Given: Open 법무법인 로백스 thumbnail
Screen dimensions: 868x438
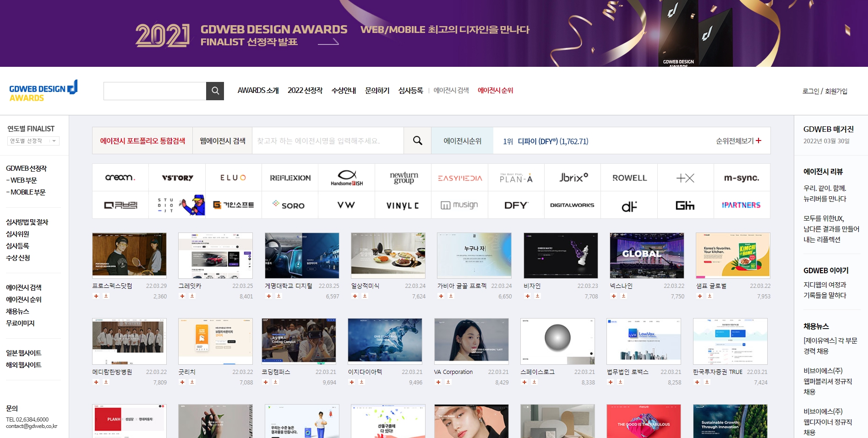Looking at the screenshot, I should 644,341.
